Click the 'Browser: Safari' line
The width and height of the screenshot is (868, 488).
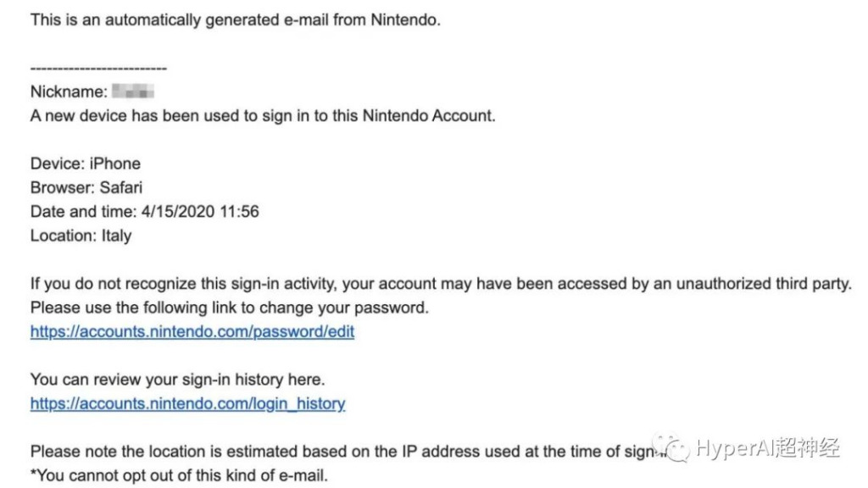tap(86, 187)
